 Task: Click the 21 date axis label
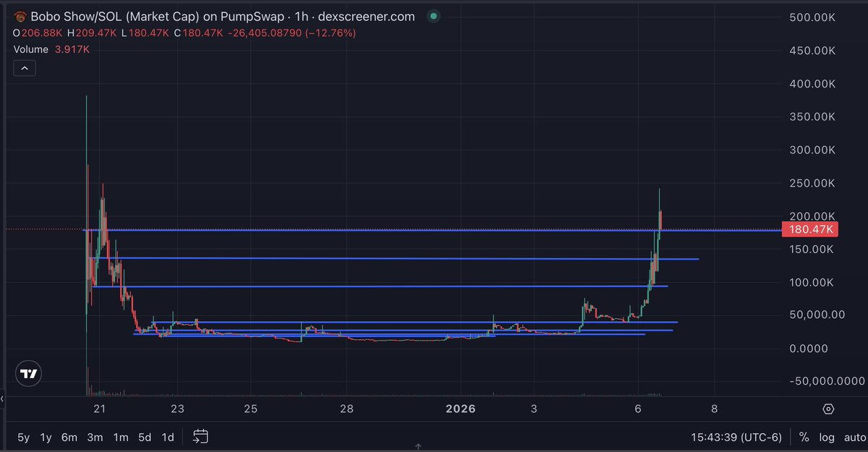click(100, 409)
